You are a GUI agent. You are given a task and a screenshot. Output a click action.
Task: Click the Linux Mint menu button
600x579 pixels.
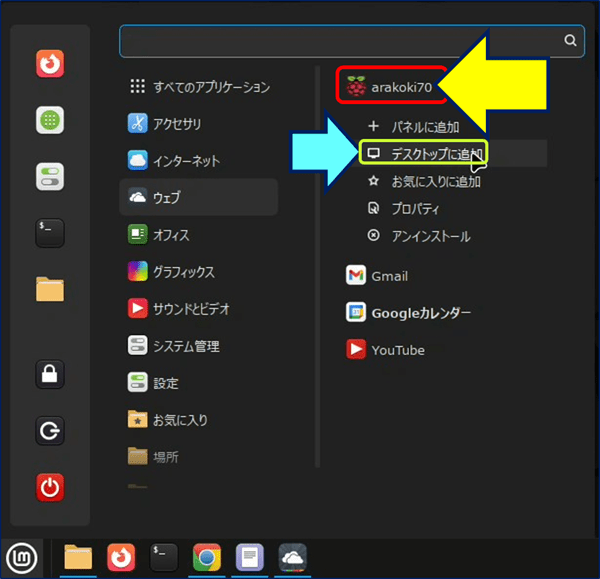tap(22, 559)
